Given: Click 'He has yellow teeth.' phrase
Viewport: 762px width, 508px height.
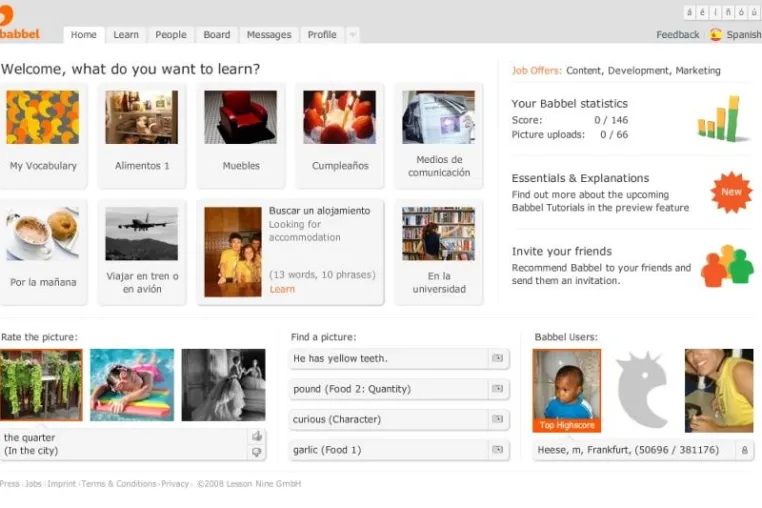Looking at the screenshot, I should pos(340,358).
